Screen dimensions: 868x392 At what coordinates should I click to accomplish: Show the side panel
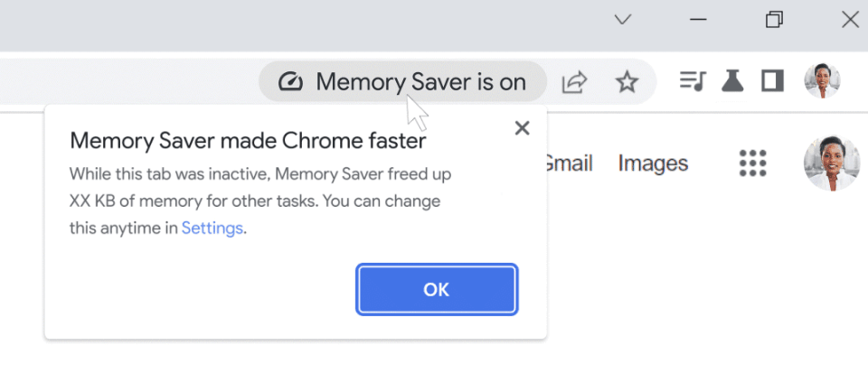(771, 81)
